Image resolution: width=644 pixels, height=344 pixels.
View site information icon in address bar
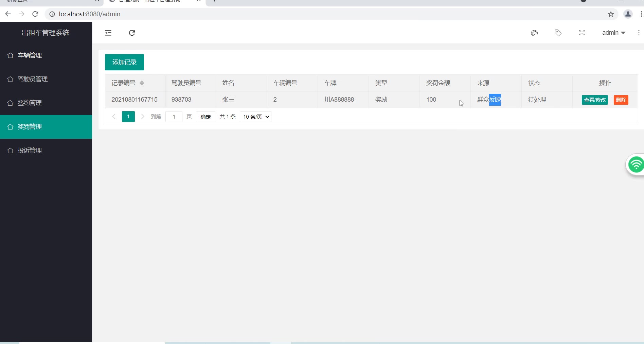click(x=52, y=14)
